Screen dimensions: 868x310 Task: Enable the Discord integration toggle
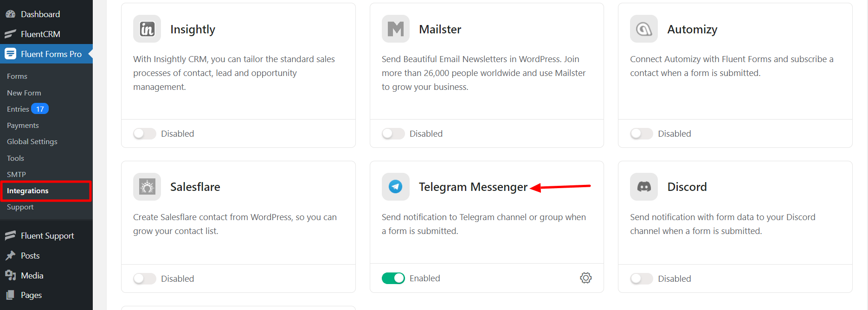(x=642, y=278)
